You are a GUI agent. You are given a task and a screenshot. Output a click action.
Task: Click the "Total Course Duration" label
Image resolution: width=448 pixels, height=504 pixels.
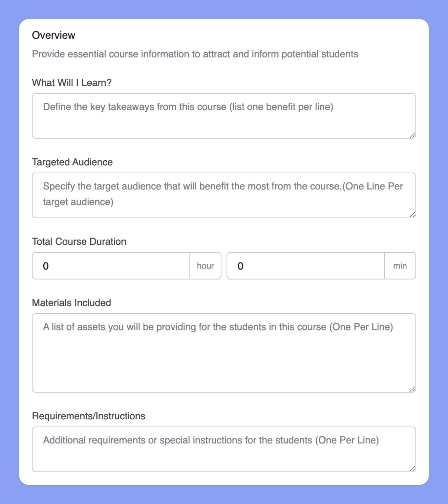point(79,241)
